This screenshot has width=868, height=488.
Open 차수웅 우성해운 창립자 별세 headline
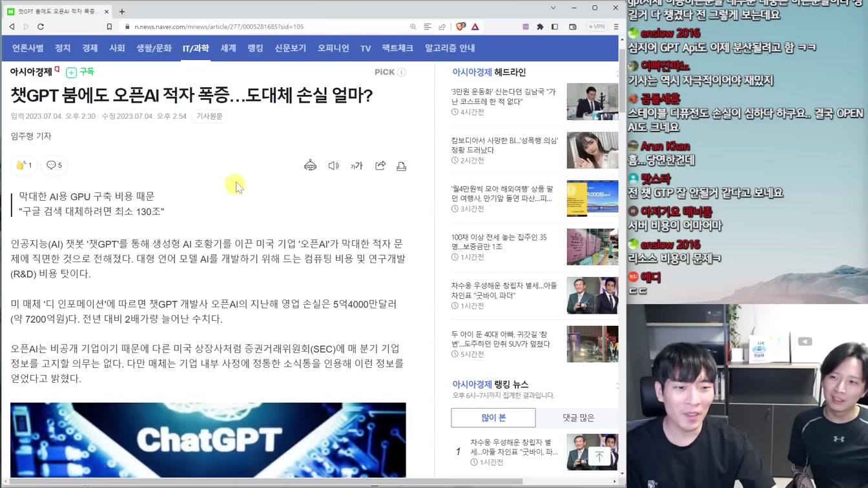504,290
